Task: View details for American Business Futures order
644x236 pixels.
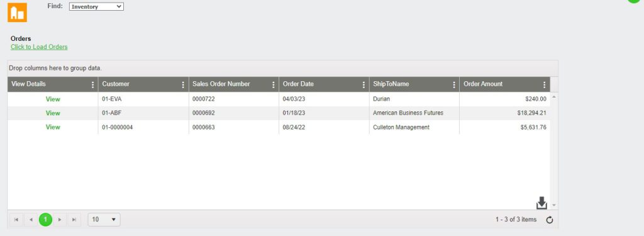Action: (x=53, y=113)
